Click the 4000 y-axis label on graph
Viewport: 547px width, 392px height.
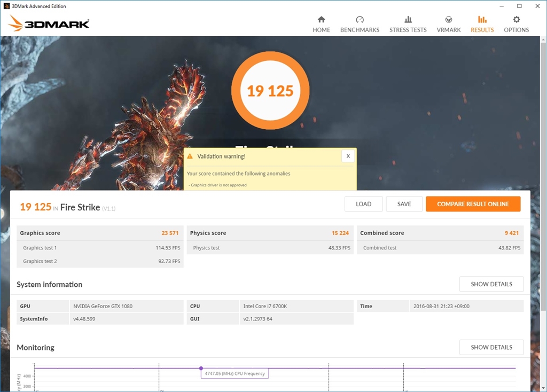27,376
